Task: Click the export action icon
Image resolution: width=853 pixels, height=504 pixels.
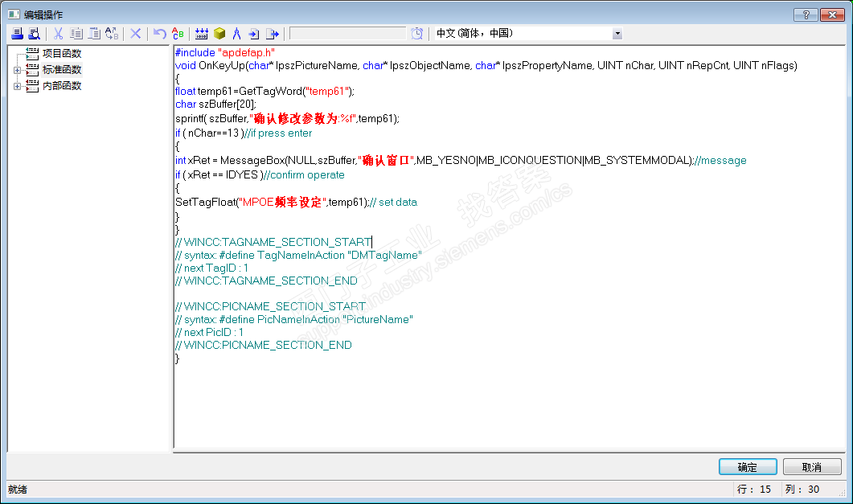Action: click(273, 34)
